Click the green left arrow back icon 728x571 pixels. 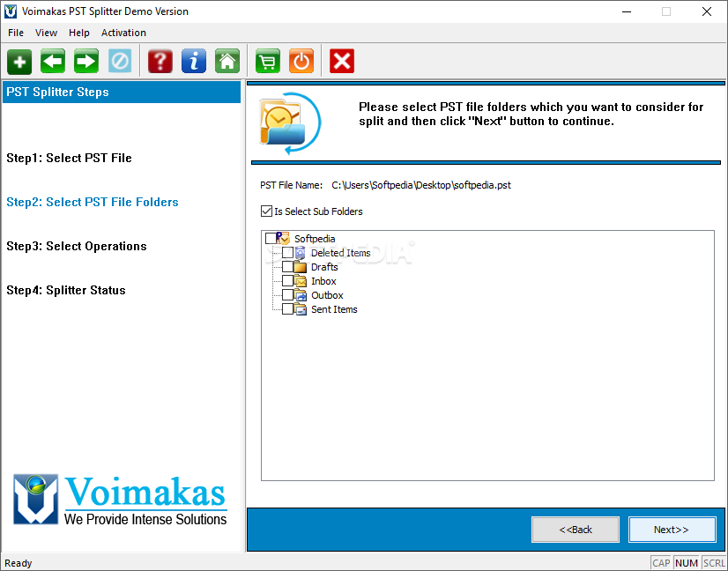click(x=53, y=62)
